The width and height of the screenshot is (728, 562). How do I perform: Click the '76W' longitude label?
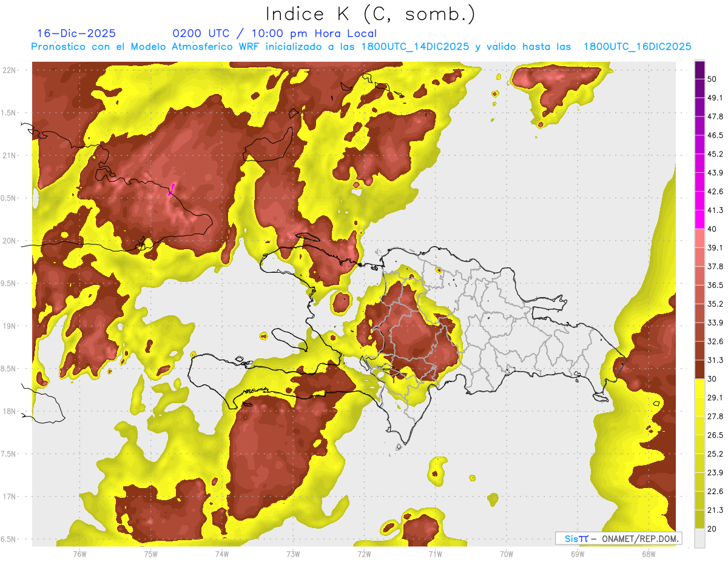tap(79, 554)
